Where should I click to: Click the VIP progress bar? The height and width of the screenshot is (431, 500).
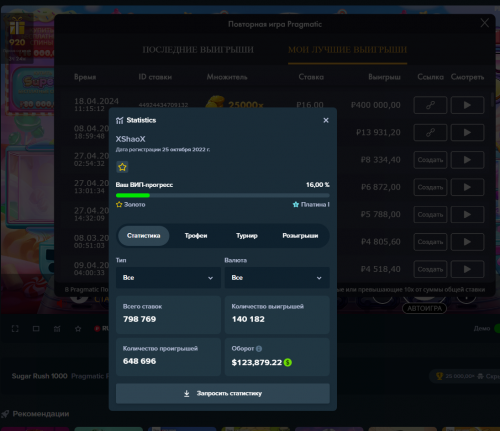[x=223, y=195]
